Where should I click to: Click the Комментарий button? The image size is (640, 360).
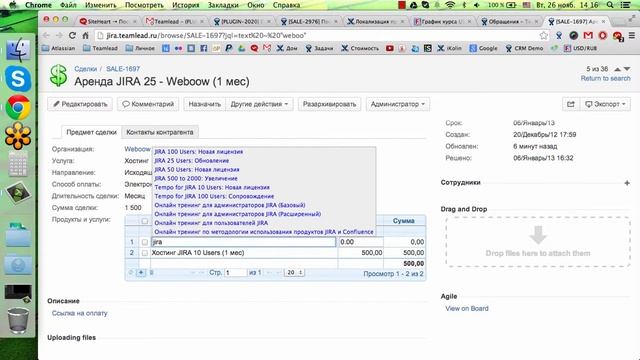point(149,104)
